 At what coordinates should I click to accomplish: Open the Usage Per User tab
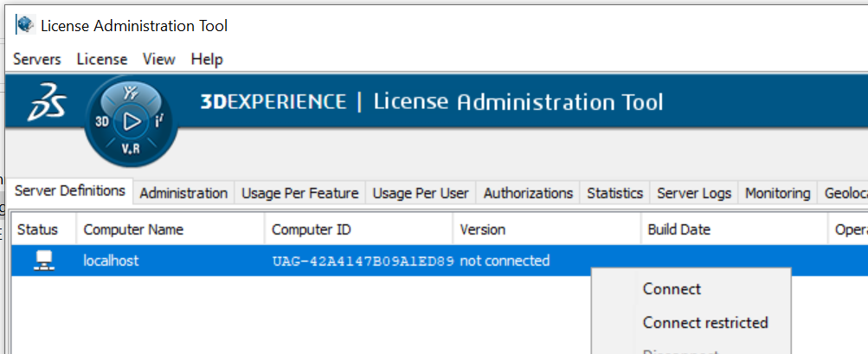[x=421, y=193]
